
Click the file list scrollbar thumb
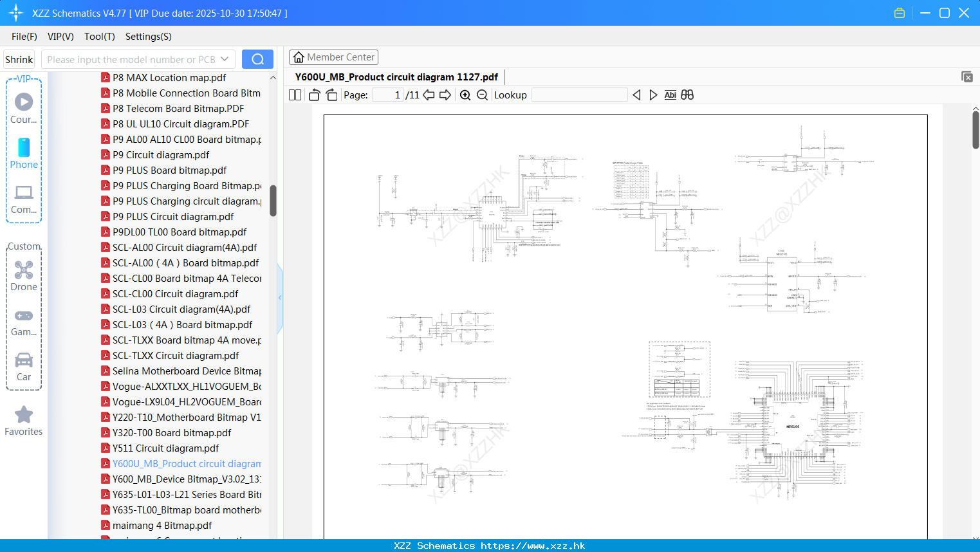(x=273, y=201)
